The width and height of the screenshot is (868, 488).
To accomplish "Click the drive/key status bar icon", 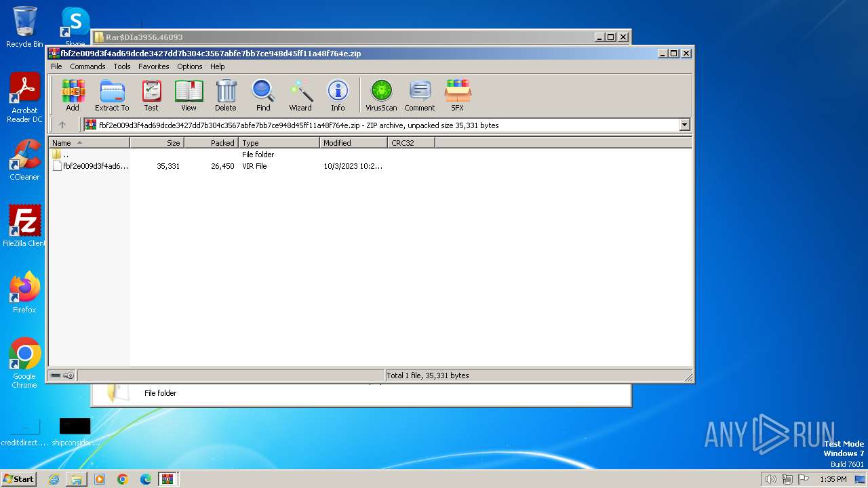I will click(x=62, y=375).
